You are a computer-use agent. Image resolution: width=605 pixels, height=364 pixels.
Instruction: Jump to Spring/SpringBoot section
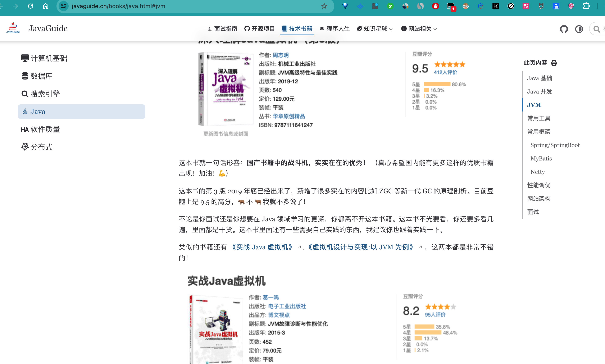555,145
